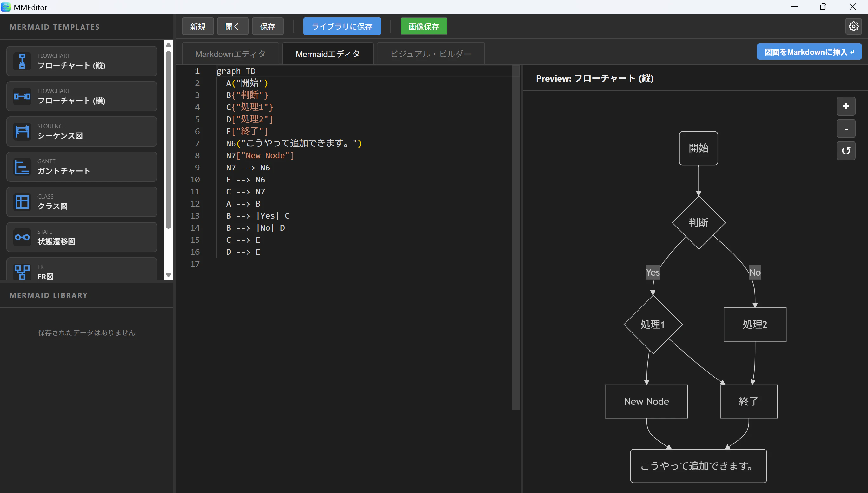Viewport: 868px width, 493px height.
Task: Click the 保存 button
Action: (268, 26)
